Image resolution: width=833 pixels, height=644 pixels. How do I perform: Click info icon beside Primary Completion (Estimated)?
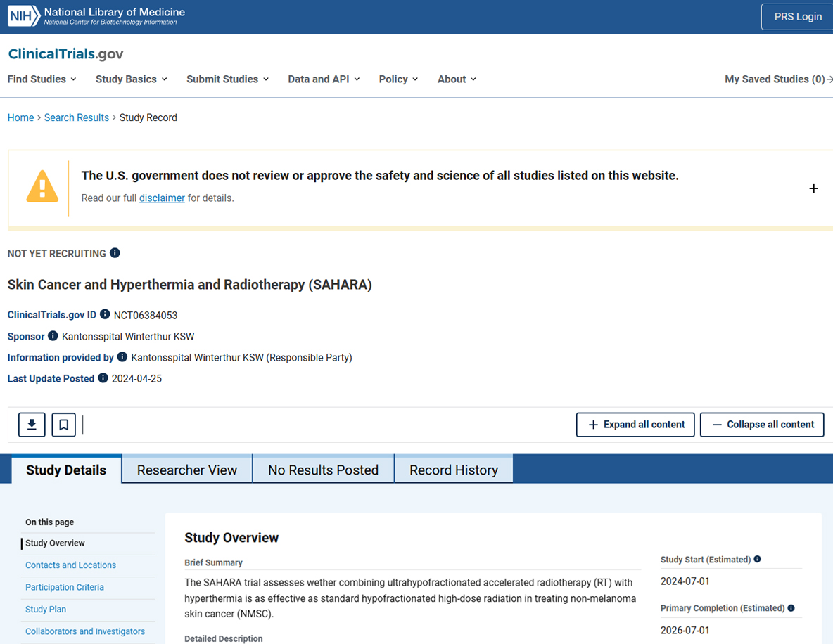[x=791, y=608]
